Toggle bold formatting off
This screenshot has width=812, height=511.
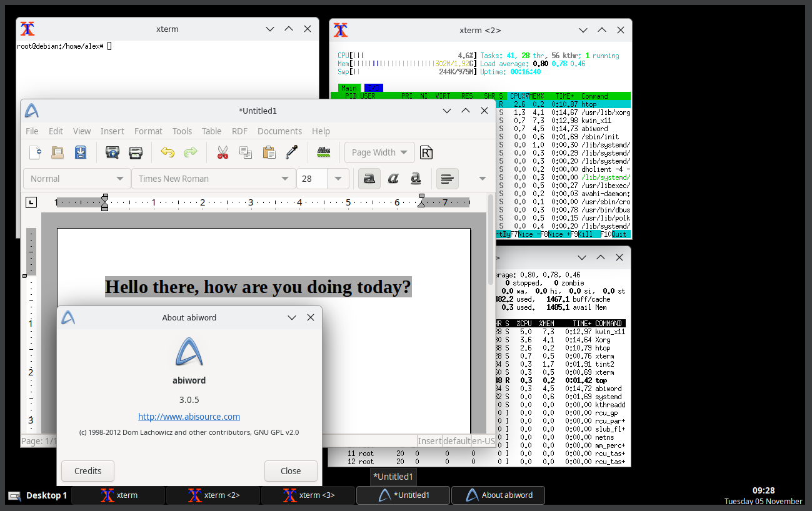tap(369, 179)
